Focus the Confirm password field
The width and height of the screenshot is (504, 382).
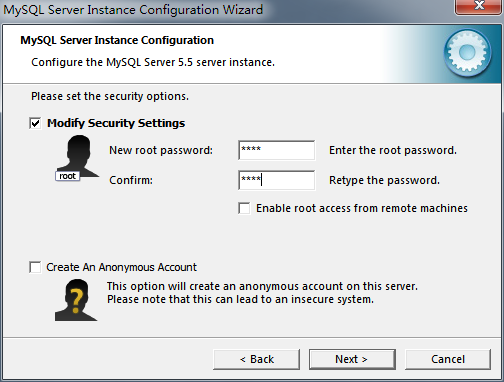click(x=277, y=180)
